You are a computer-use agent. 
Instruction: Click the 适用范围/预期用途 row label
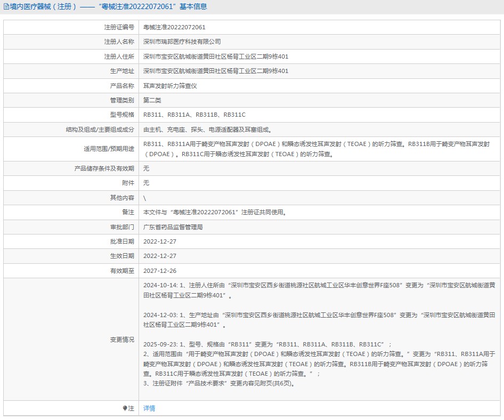pyautogui.click(x=105, y=149)
